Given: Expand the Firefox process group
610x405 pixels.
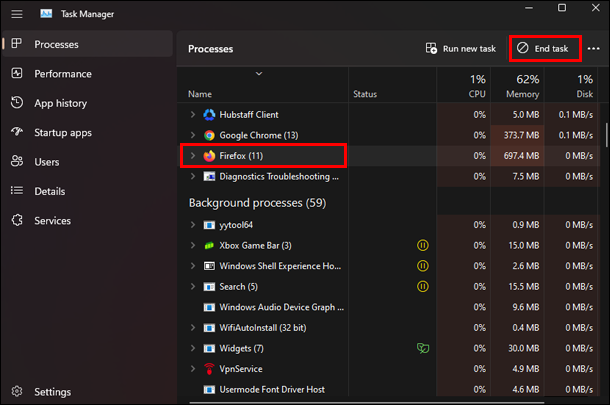Looking at the screenshot, I should 193,156.
